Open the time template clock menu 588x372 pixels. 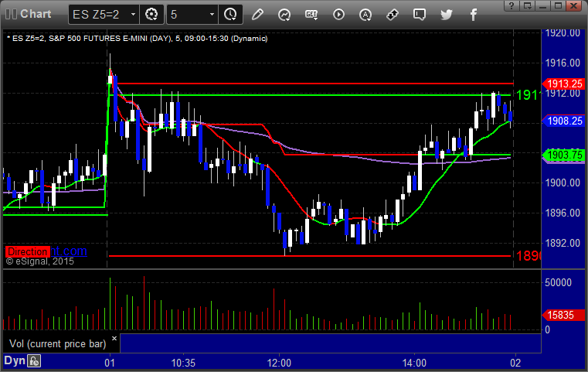230,15
